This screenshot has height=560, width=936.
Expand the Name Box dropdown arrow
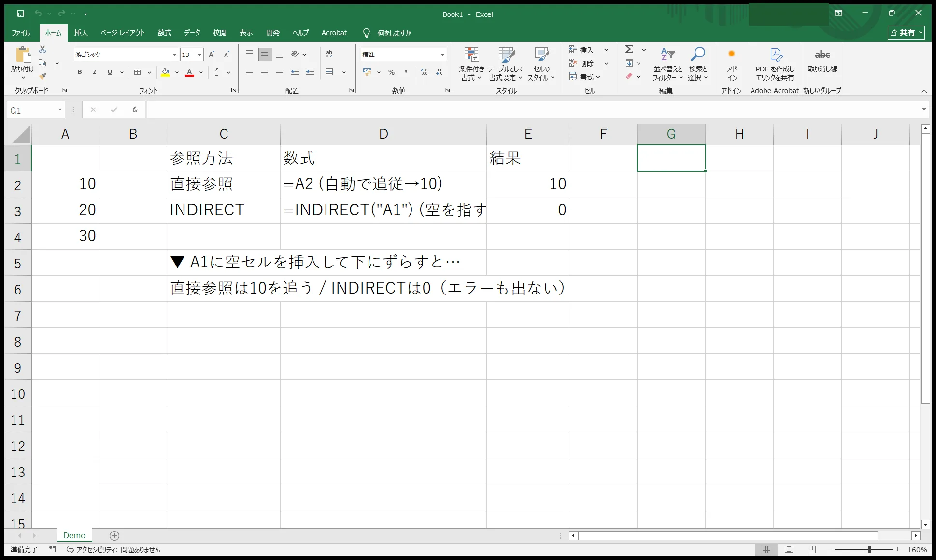(x=60, y=110)
